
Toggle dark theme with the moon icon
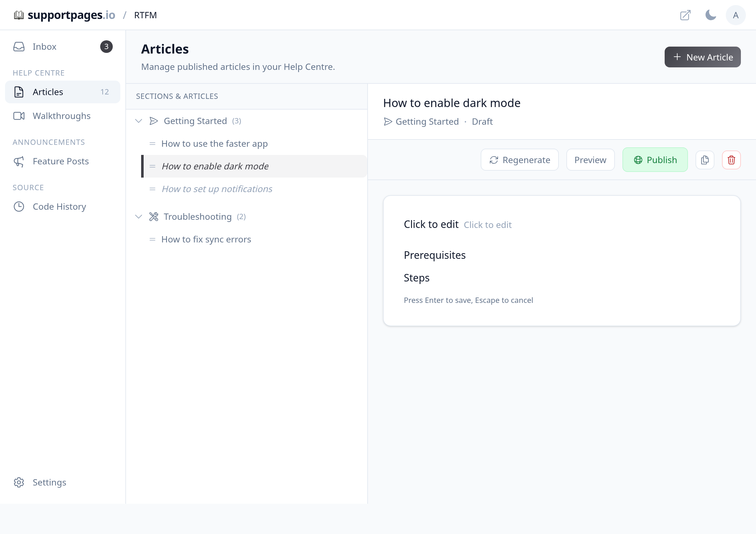[711, 15]
